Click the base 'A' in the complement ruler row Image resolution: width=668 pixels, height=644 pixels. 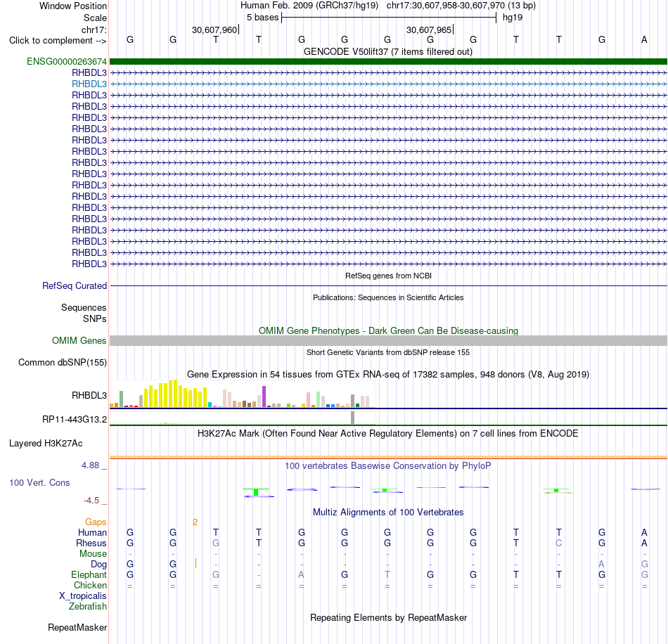point(644,39)
